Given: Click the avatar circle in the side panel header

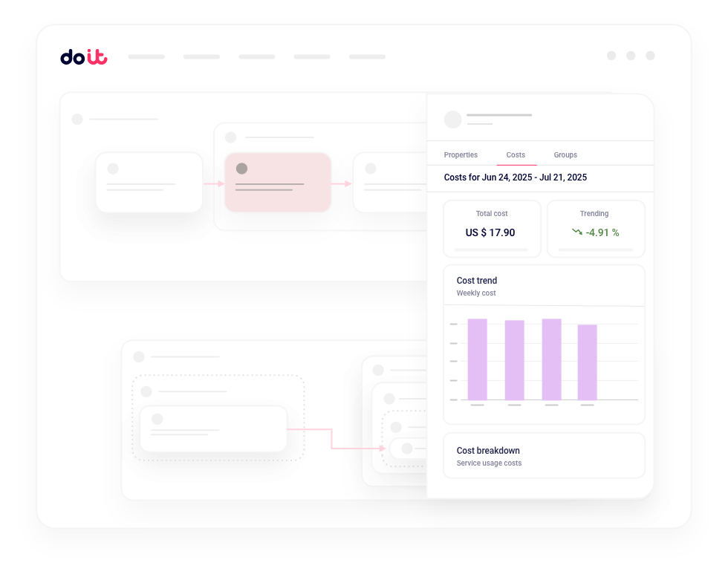Looking at the screenshot, I should click(452, 120).
